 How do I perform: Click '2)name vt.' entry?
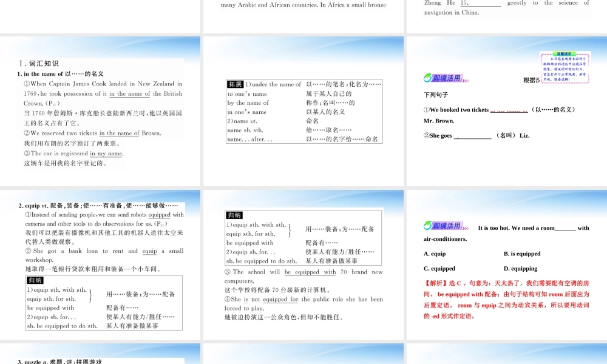coord(242,121)
